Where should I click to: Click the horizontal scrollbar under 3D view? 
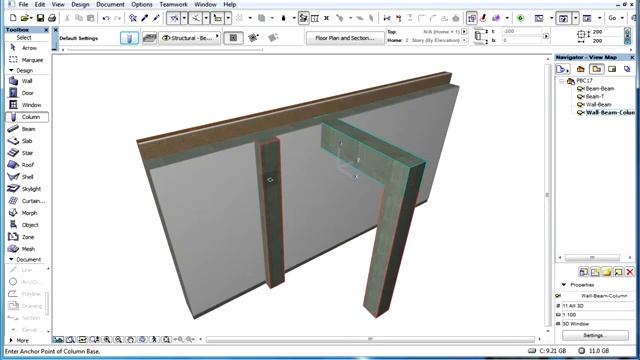pos(370,339)
